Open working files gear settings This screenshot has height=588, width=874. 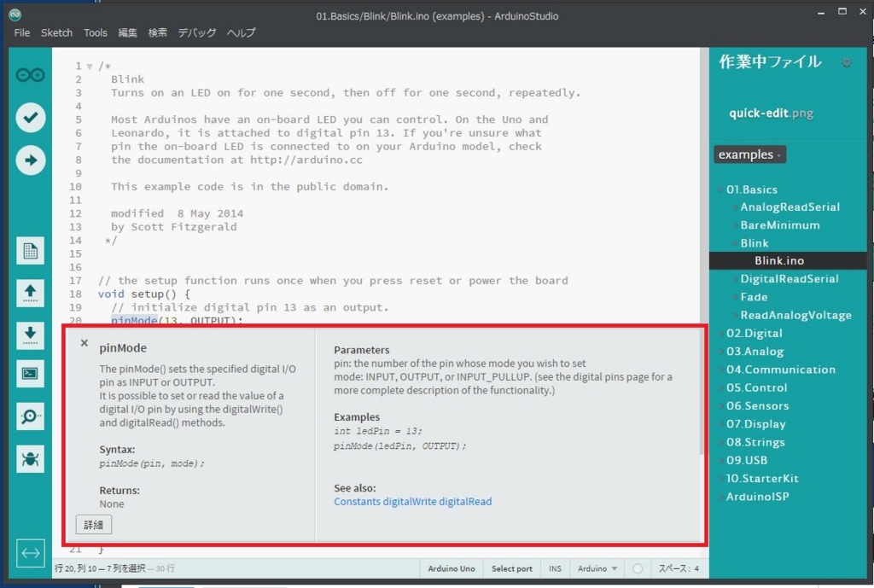tap(846, 63)
